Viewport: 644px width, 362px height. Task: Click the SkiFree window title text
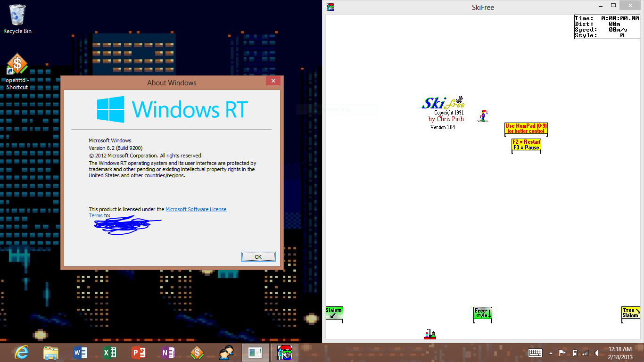click(483, 7)
